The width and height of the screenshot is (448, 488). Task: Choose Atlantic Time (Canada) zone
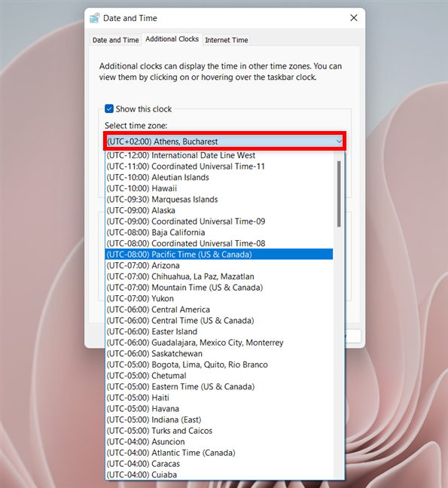[219, 453]
